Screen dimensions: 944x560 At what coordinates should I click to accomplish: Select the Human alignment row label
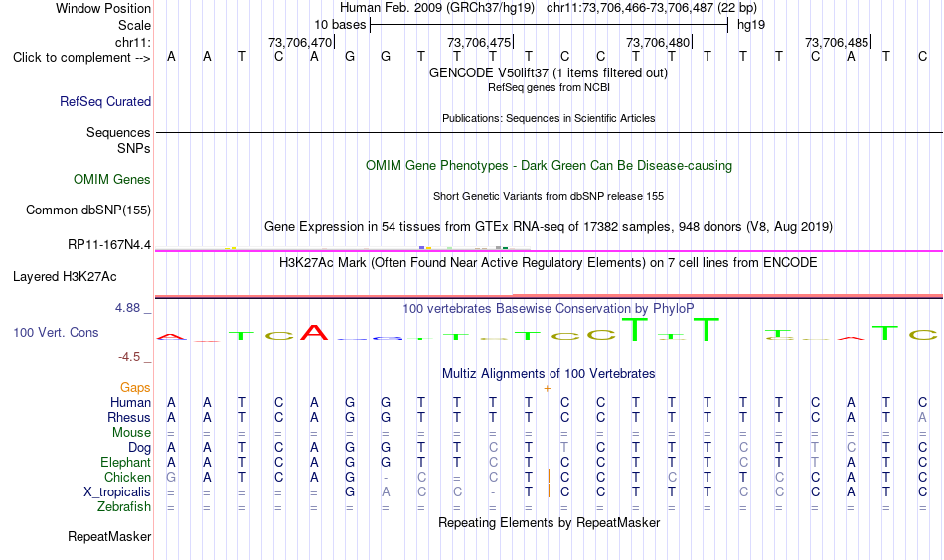click(x=130, y=402)
